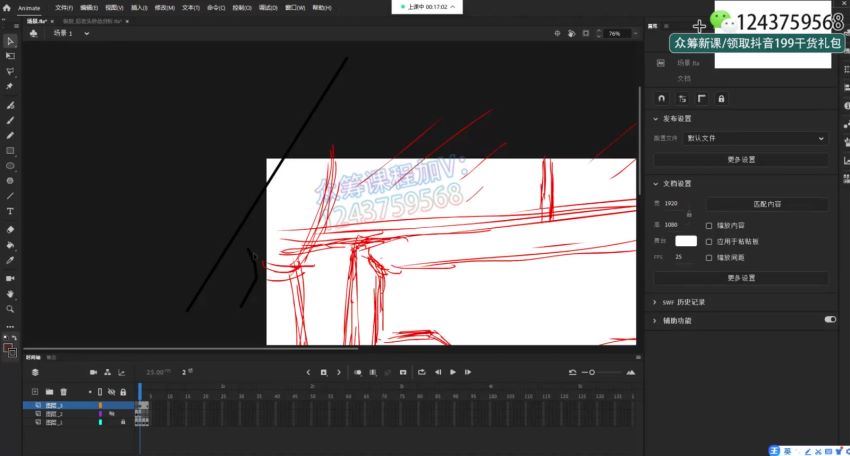Open the Edit menu
850x456 pixels.
click(x=89, y=8)
